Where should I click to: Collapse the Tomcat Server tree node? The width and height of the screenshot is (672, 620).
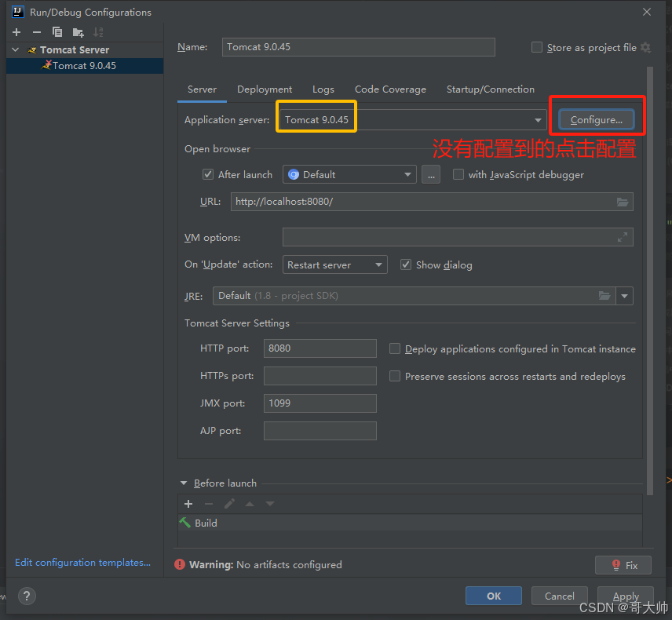pyautogui.click(x=16, y=49)
